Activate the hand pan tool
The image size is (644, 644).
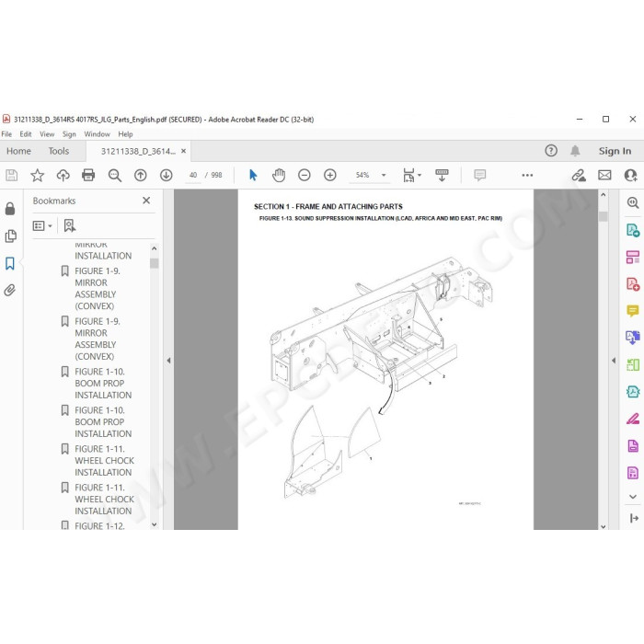279,176
